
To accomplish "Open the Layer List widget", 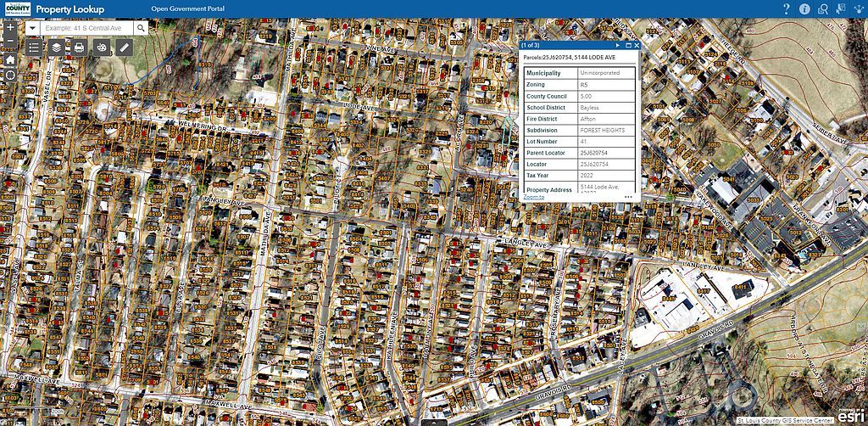I will coord(56,48).
